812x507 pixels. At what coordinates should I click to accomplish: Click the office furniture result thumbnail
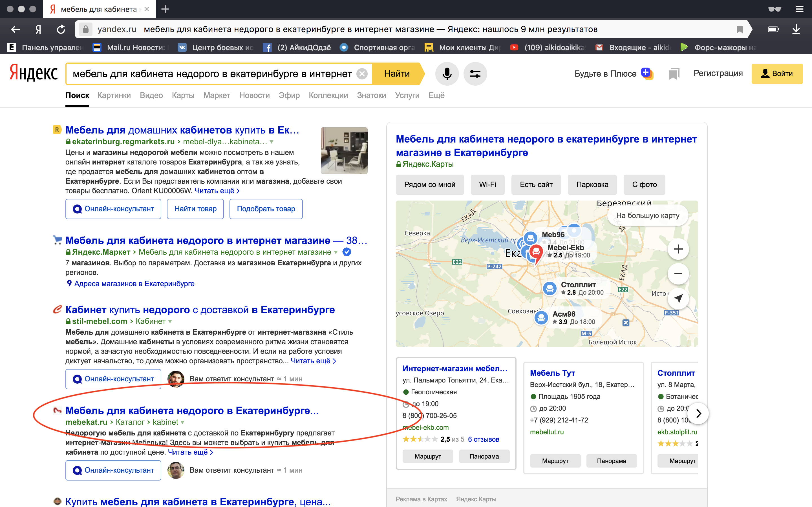pos(344,151)
